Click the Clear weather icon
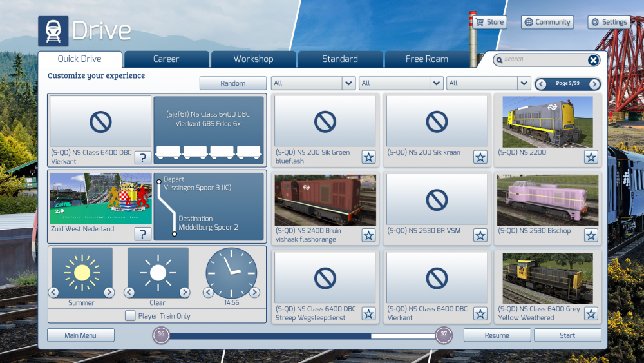Image resolution: width=644 pixels, height=363 pixels. tap(158, 272)
